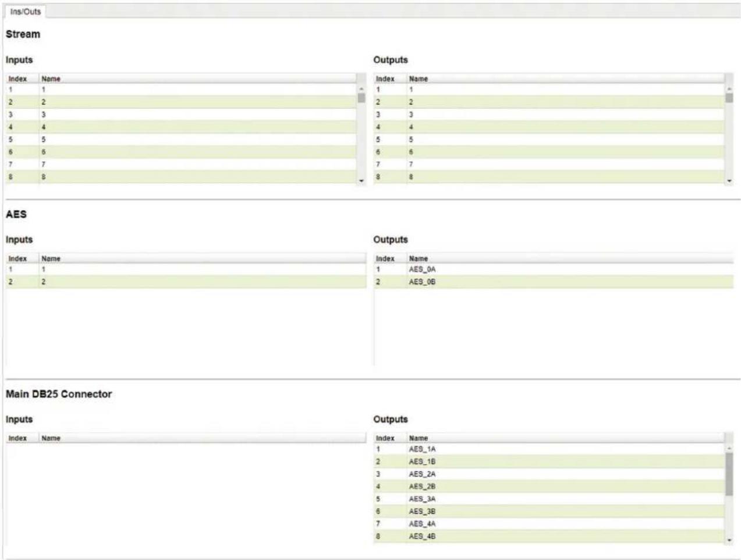Sort AES Outputs by Name column header
Image resolution: width=741 pixels, height=560 pixels.
570,258
